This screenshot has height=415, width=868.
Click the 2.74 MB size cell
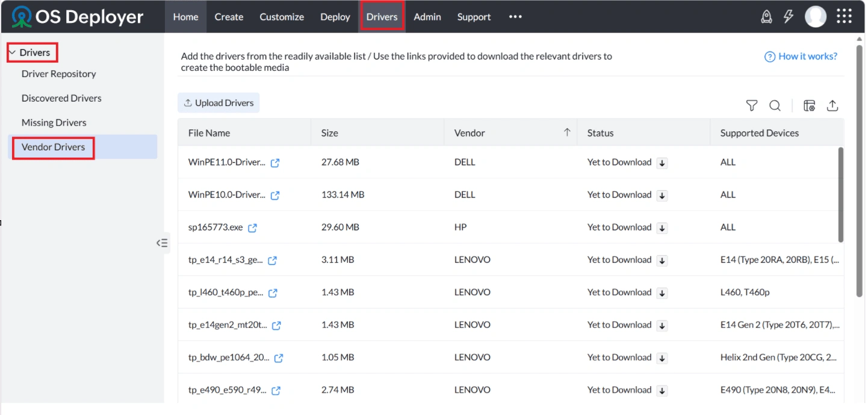(338, 390)
